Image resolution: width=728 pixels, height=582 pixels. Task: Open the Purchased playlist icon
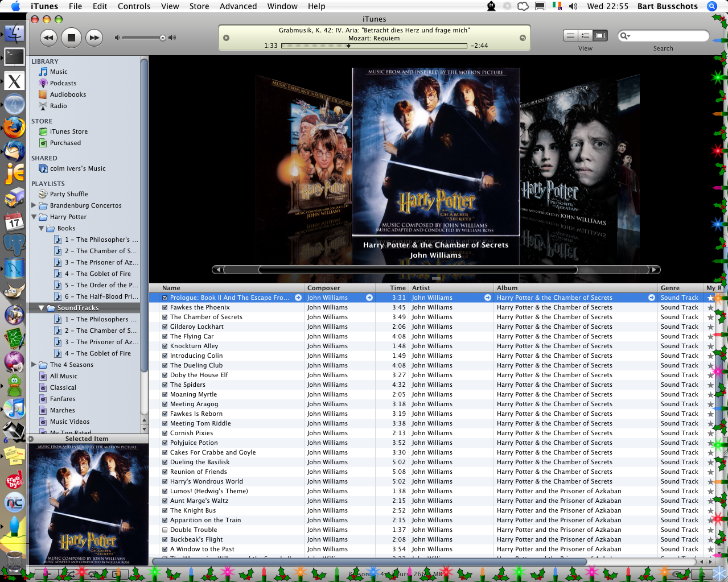pos(43,143)
